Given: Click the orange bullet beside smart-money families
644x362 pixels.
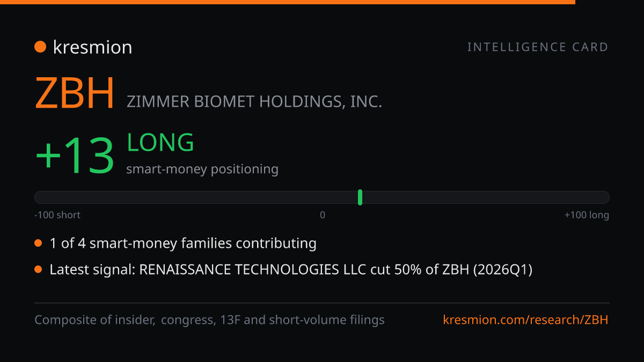Looking at the screenshot, I should tap(38, 243).
